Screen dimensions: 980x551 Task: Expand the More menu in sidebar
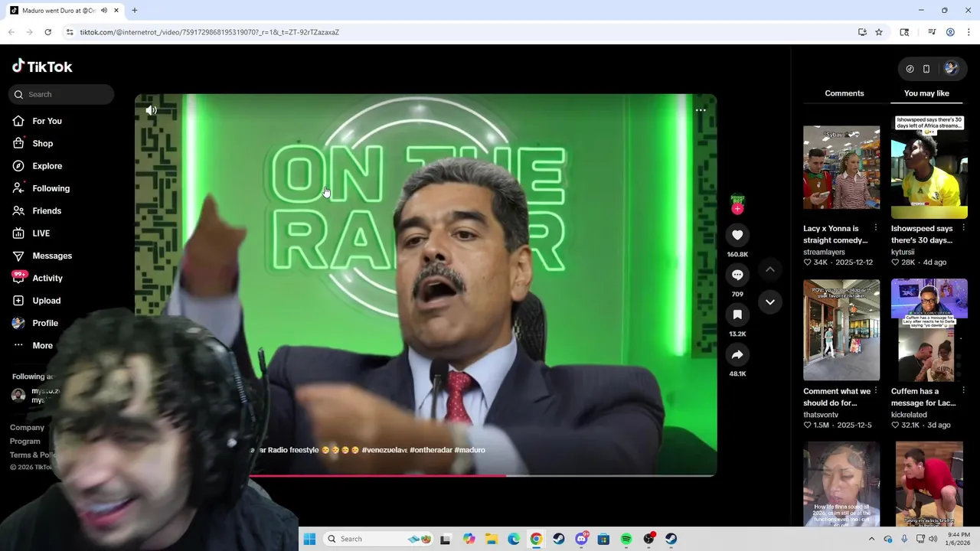point(42,345)
